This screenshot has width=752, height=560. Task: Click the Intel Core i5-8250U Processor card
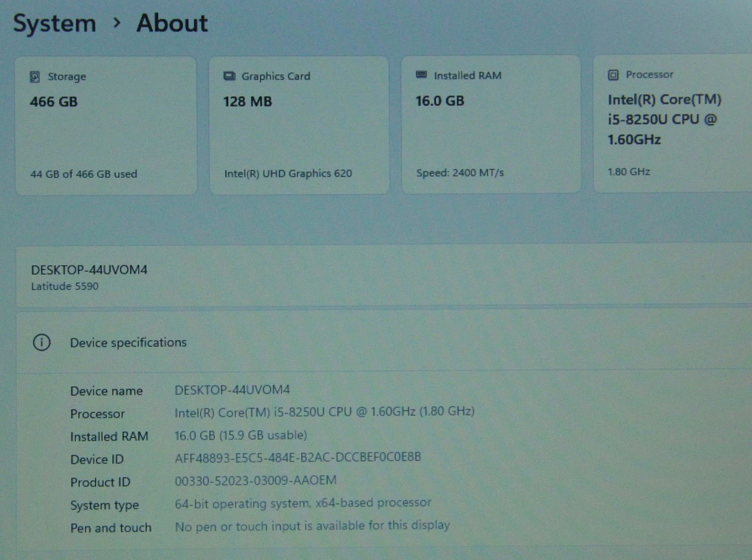(x=672, y=123)
